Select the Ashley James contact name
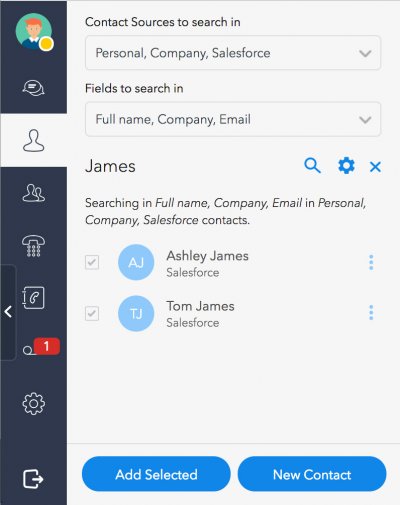 pyautogui.click(x=207, y=256)
